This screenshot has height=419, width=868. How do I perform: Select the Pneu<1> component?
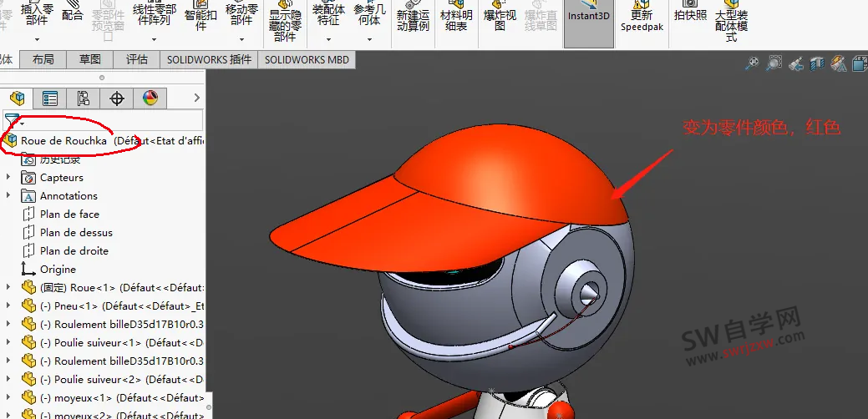[x=113, y=305]
